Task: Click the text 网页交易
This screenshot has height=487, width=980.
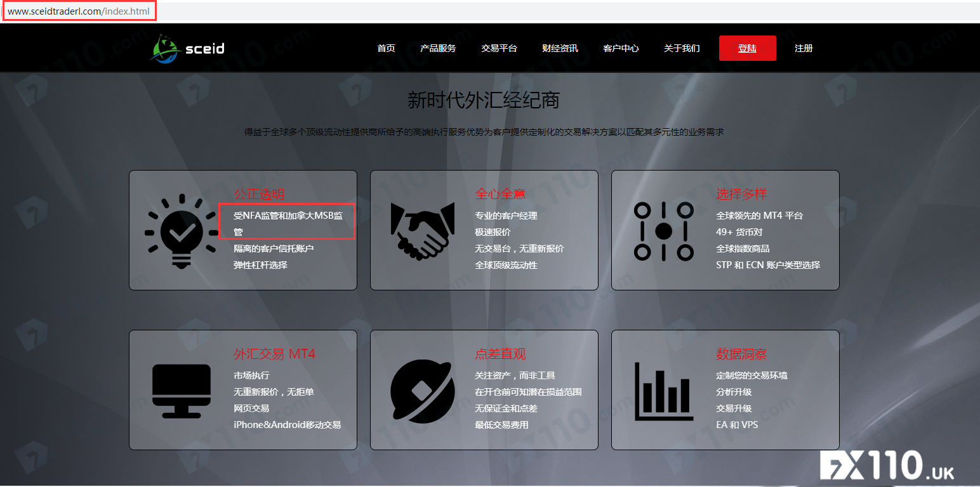Action: pyautogui.click(x=251, y=408)
